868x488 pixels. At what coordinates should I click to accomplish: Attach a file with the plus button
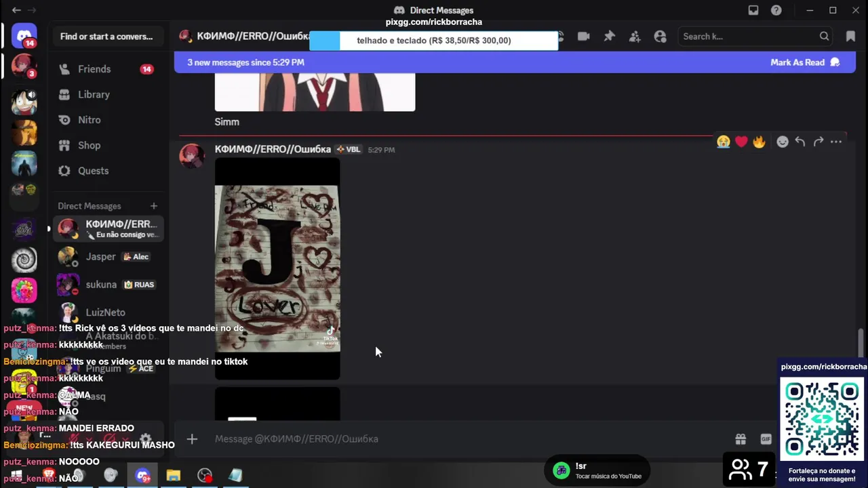[x=192, y=439]
